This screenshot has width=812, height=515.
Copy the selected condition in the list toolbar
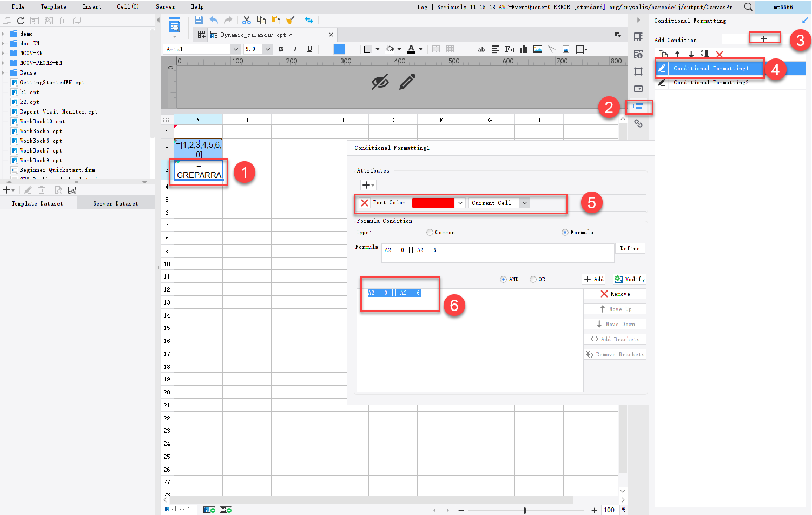point(663,54)
